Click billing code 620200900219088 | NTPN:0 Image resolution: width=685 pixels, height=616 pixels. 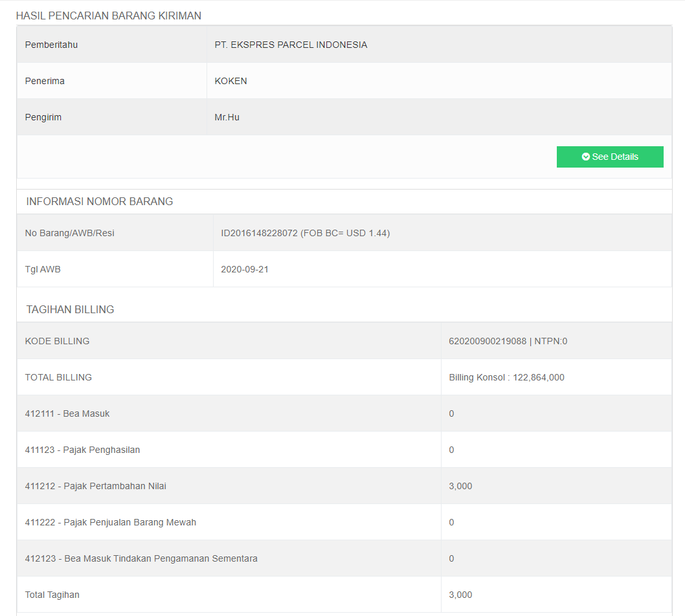click(x=508, y=342)
